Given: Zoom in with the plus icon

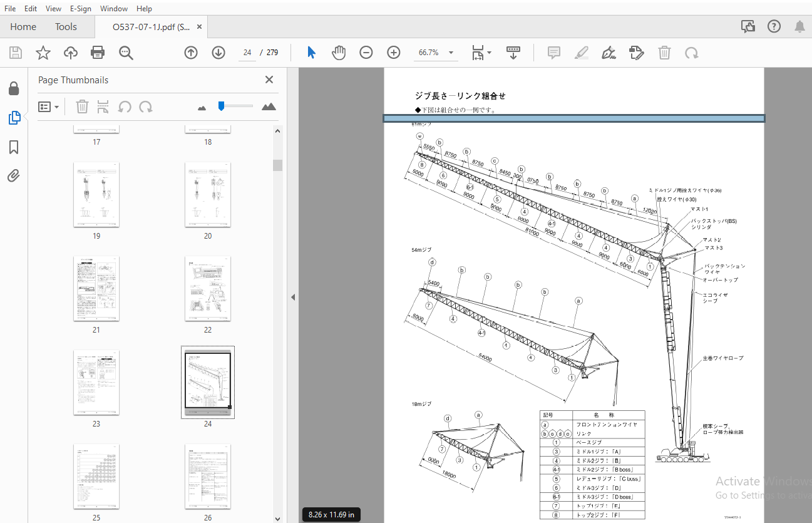Looking at the screenshot, I should [394, 53].
